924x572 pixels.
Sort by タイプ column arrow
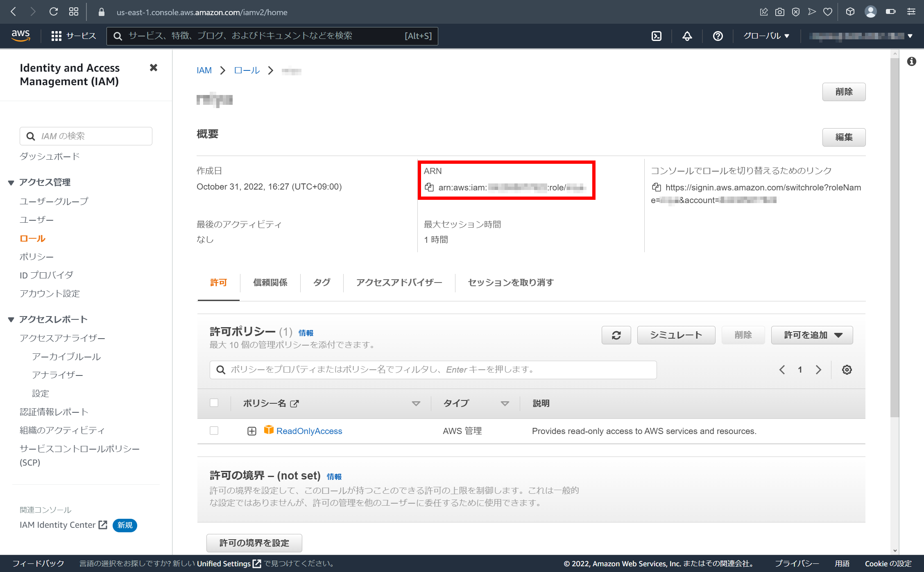pos(505,404)
